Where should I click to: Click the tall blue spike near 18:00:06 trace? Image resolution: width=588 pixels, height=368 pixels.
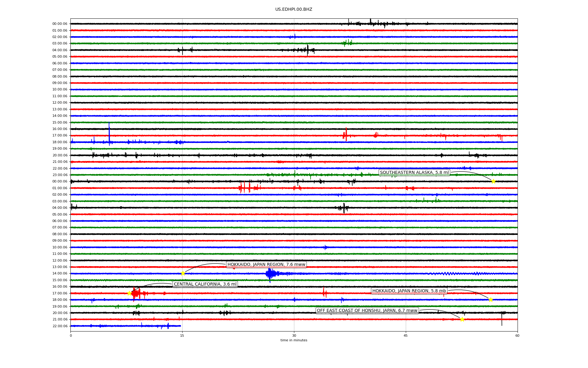(109, 132)
